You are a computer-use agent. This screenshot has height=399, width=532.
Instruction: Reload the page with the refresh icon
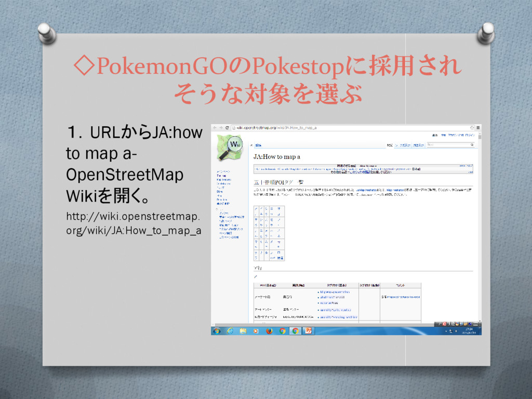[228, 128]
